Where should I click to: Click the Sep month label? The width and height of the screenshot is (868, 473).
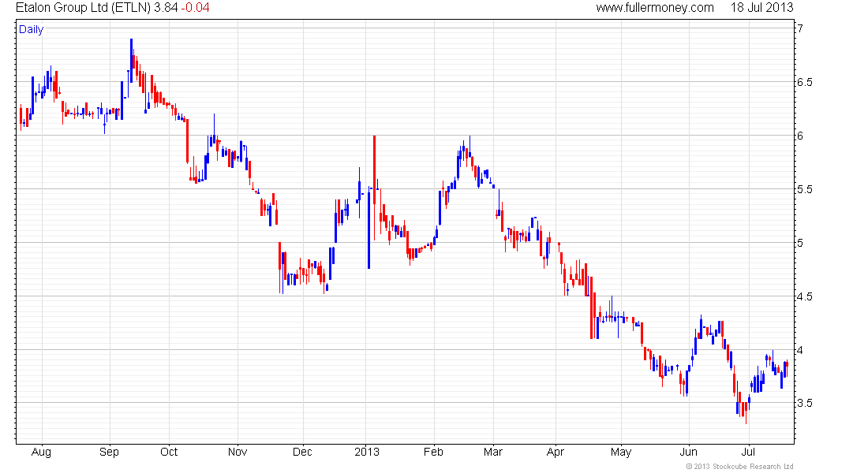pyautogui.click(x=109, y=452)
